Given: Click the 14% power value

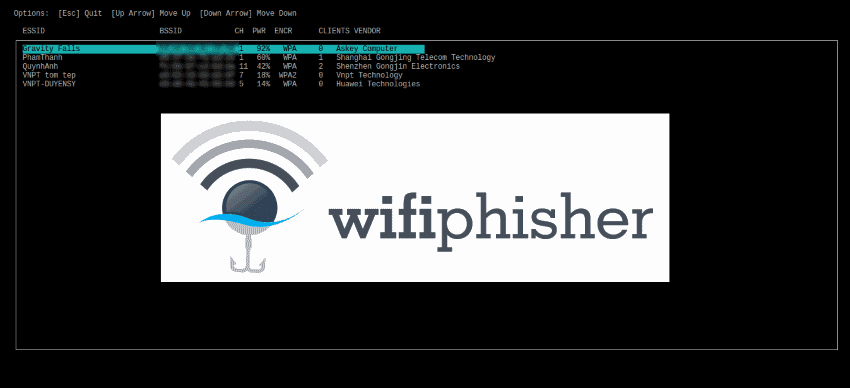Looking at the screenshot, I should tap(263, 84).
